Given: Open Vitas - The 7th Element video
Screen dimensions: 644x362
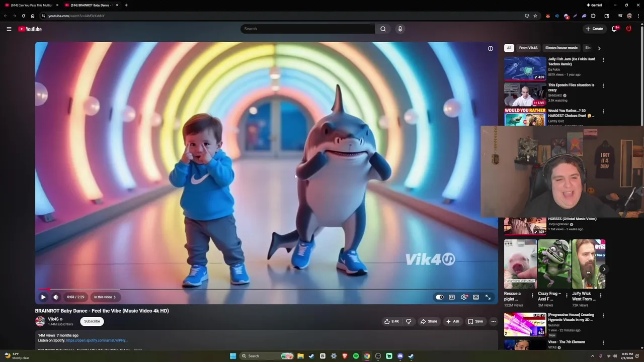Looking at the screenshot, I should (x=567, y=342).
